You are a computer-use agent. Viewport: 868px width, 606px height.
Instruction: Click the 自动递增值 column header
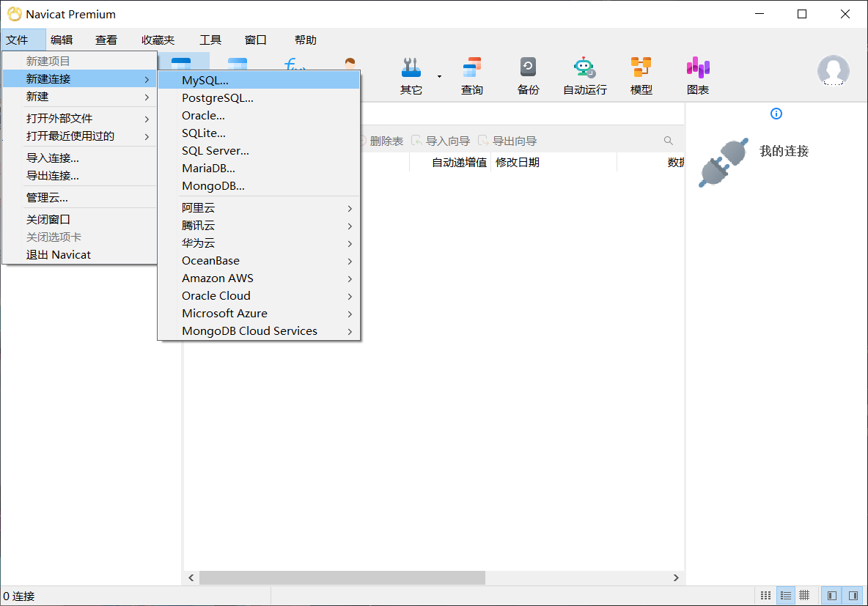click(450, 162)
